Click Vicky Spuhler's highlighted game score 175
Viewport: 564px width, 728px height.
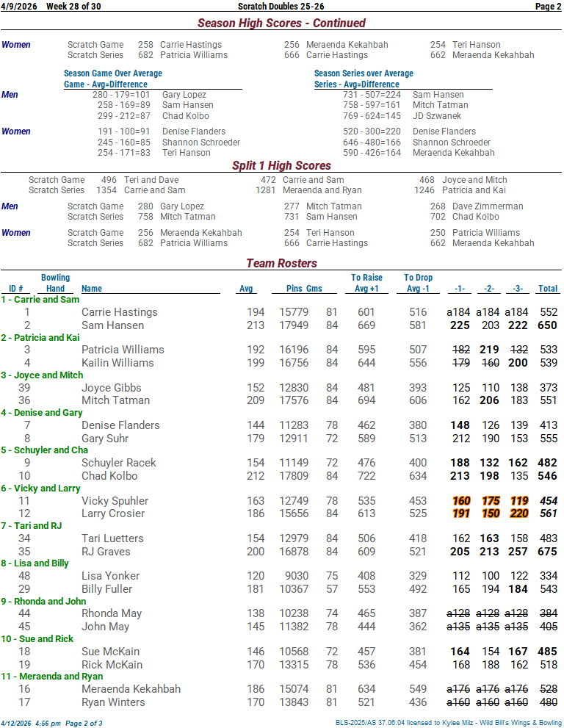[491, 500]
